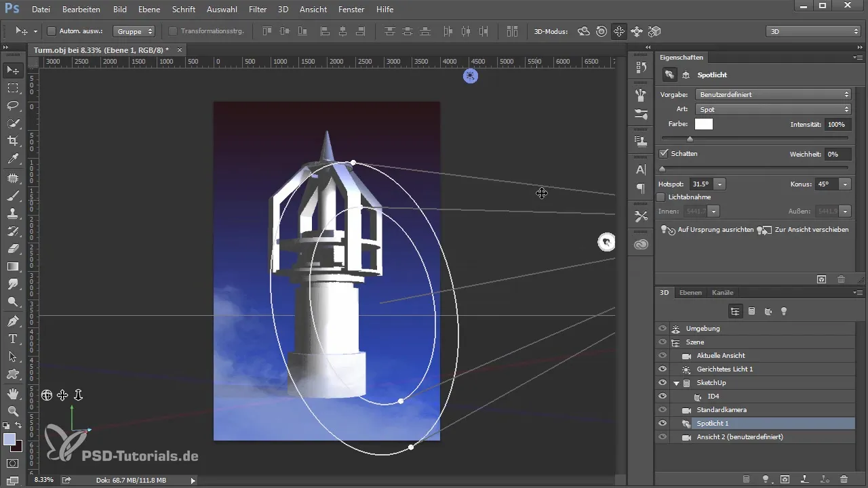868x488 pixels.
Task: Select the Lasso tool
Action: click(13, 106)
